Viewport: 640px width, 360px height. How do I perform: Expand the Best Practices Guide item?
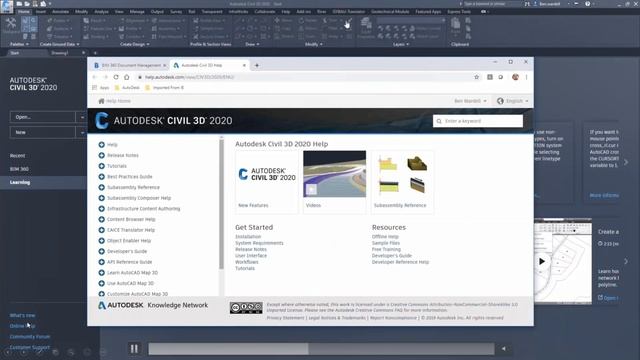102,177
